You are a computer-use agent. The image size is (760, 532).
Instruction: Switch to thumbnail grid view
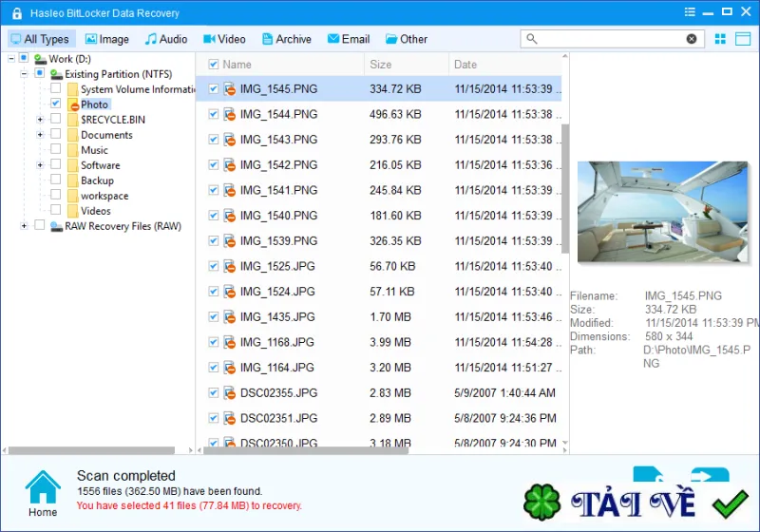click(x=720, y=39)
